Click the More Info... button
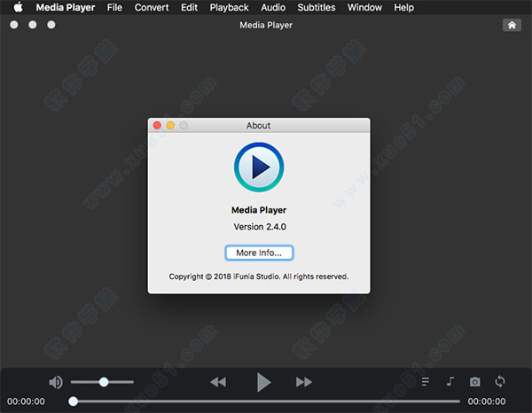This screenshot has width=532, height=413. point(259,253)
